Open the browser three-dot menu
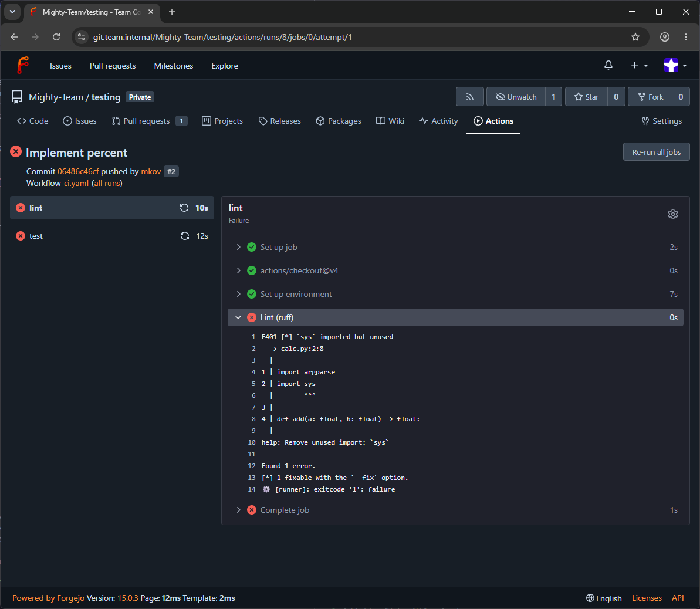Image resolution: width=700 pixels, height=609 pixels. [x=686, y=37]
